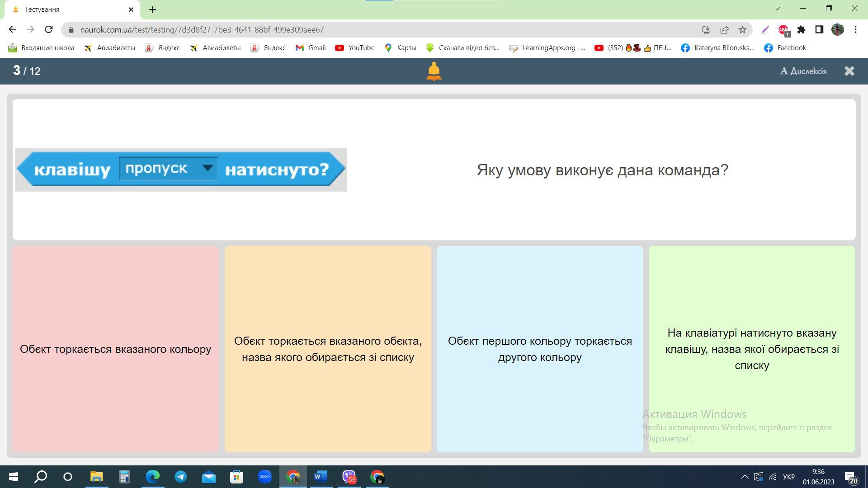Open a new browser tab
Screen dimensions: 868x488
coord(152,9)
